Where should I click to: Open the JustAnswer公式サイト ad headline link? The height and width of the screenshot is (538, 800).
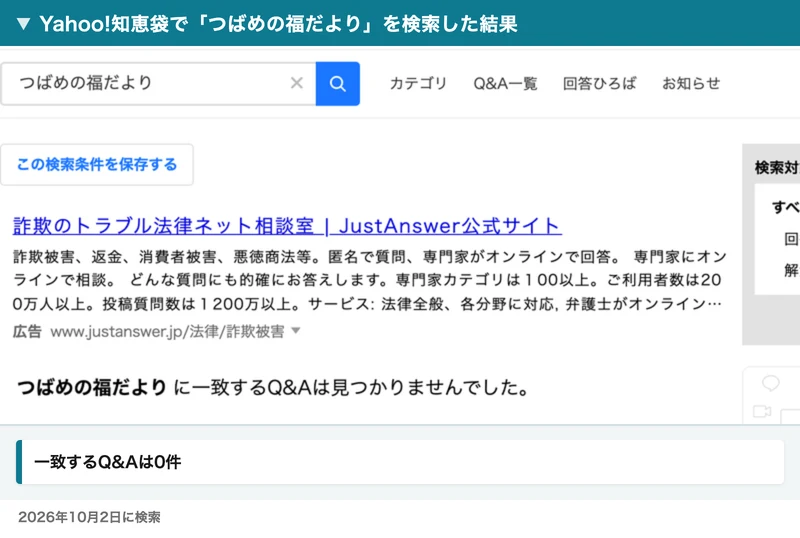pyautogui.click(x=287, y=226)
